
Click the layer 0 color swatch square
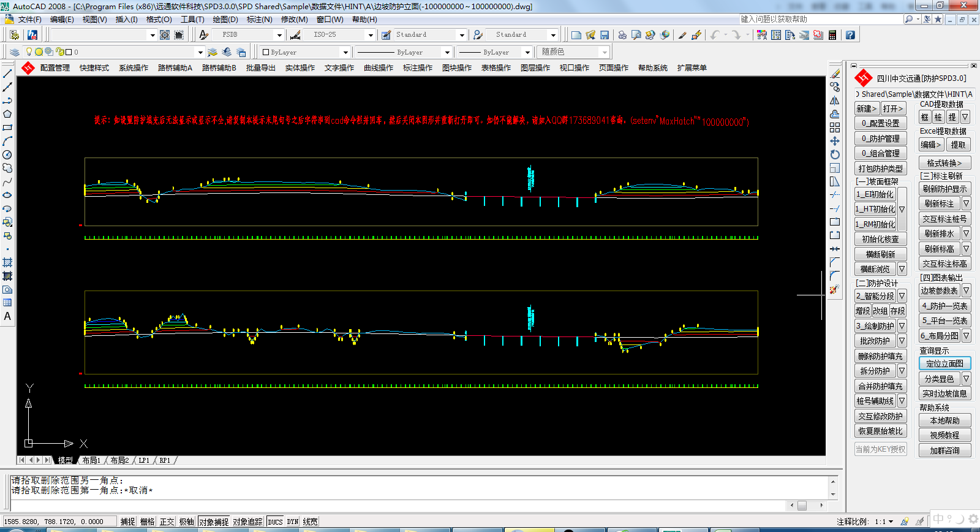69,52
